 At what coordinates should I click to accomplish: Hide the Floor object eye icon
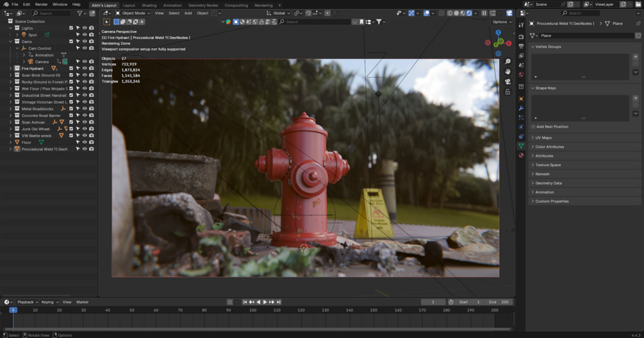[x=85, y=142]
